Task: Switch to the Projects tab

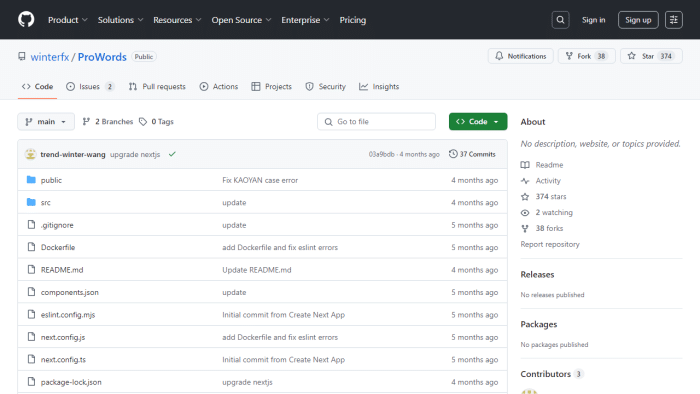Action: tap(271, 87)
